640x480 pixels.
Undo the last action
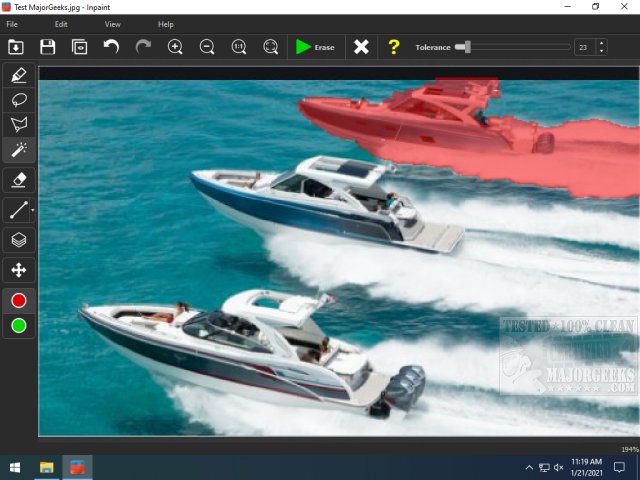(111, 47)
